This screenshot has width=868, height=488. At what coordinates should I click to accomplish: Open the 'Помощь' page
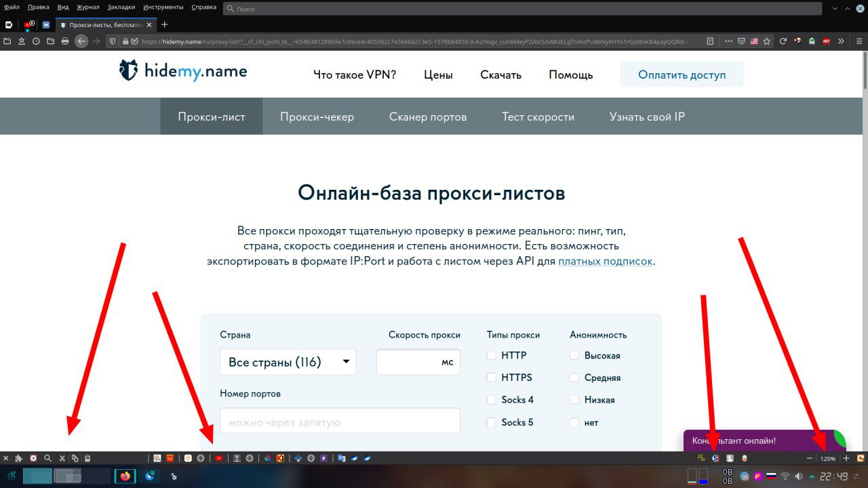pos(571,75)
